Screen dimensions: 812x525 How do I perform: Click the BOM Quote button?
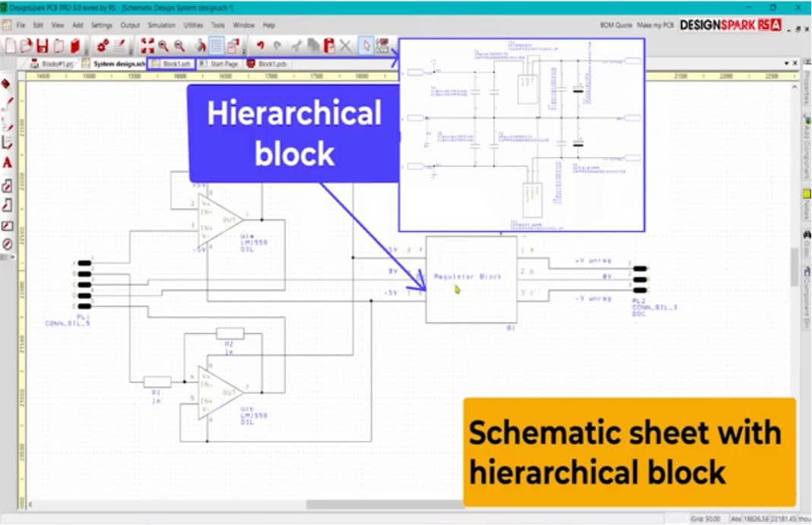[x=616, y=25]
